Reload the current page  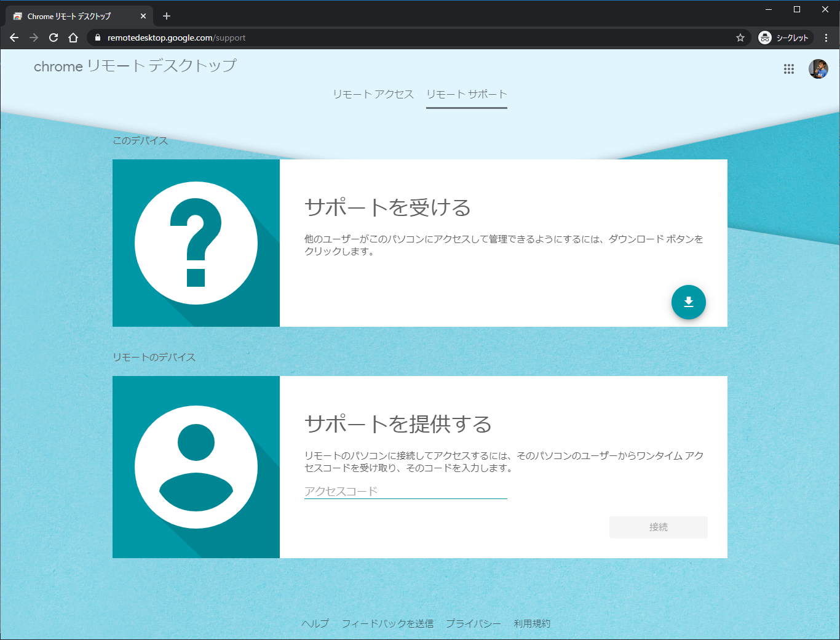click(x=53, y=38)
